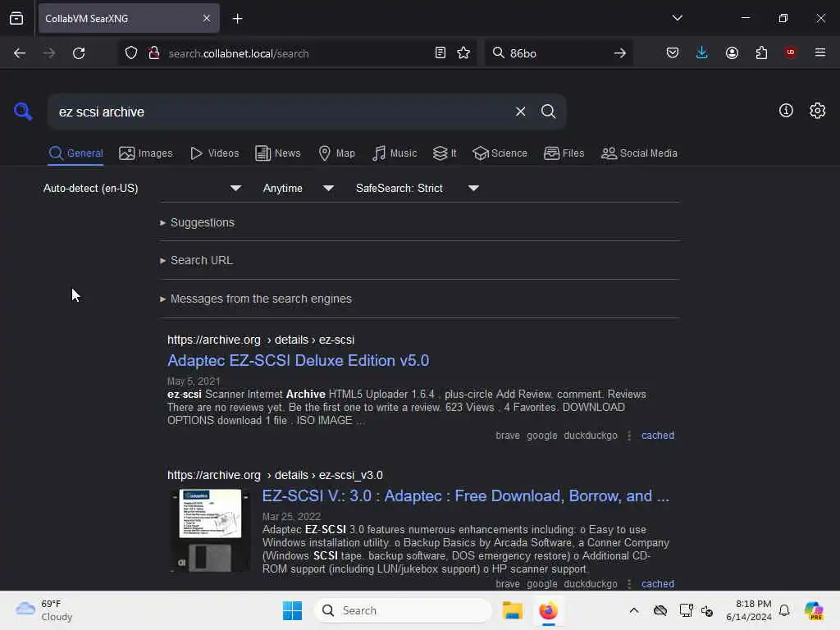Open the Auto-detect language dropdown
Viewport: 840px width, 630px height.
(142, 189)
